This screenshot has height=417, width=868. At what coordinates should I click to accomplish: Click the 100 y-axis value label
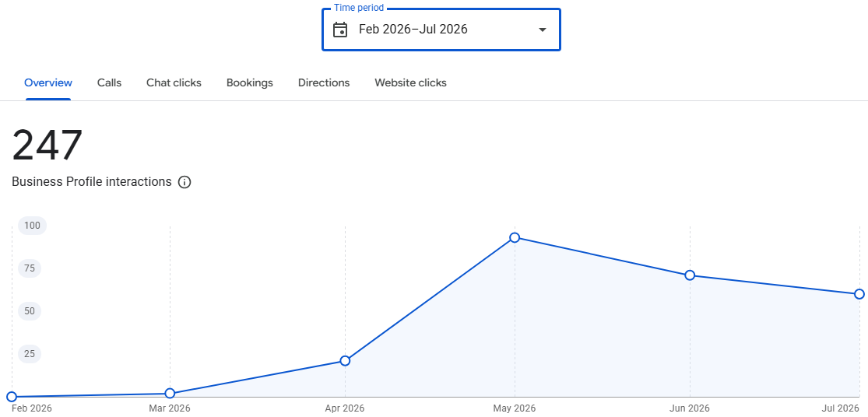[x=33, y=226]
